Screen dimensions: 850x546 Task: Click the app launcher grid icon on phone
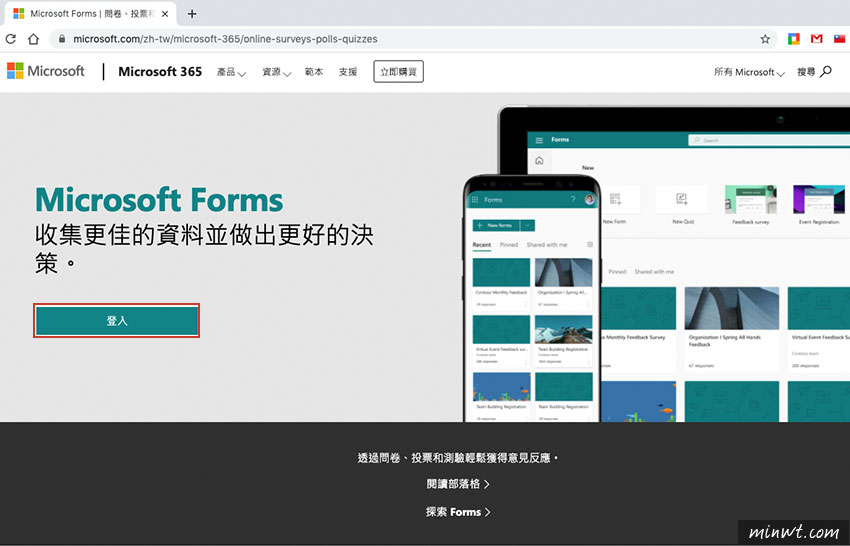475,200
